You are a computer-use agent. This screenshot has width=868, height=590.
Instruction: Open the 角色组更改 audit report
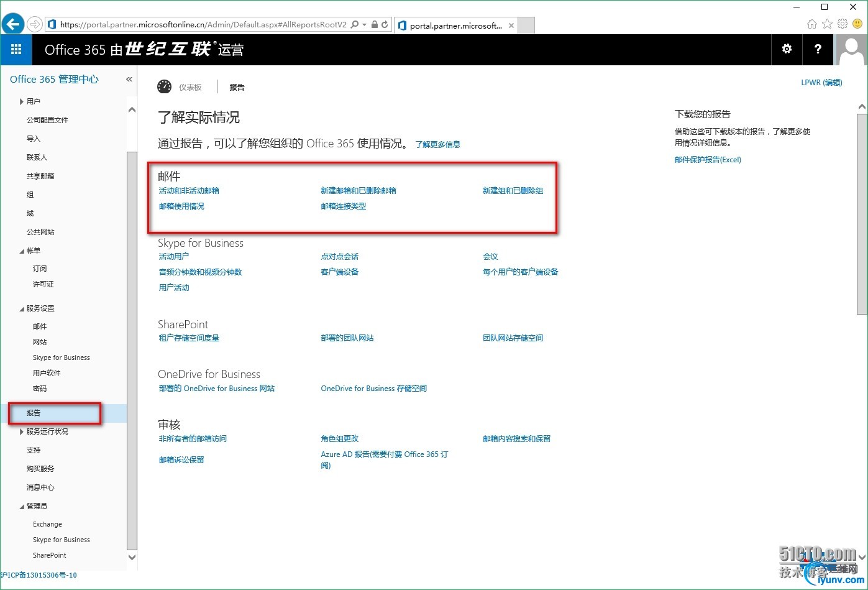coord(340,439)
